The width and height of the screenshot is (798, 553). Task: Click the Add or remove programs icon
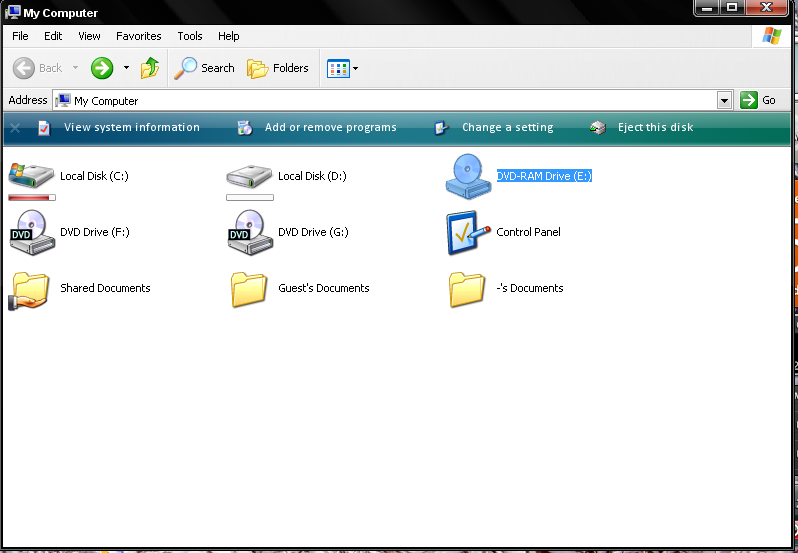pos(245,128)
